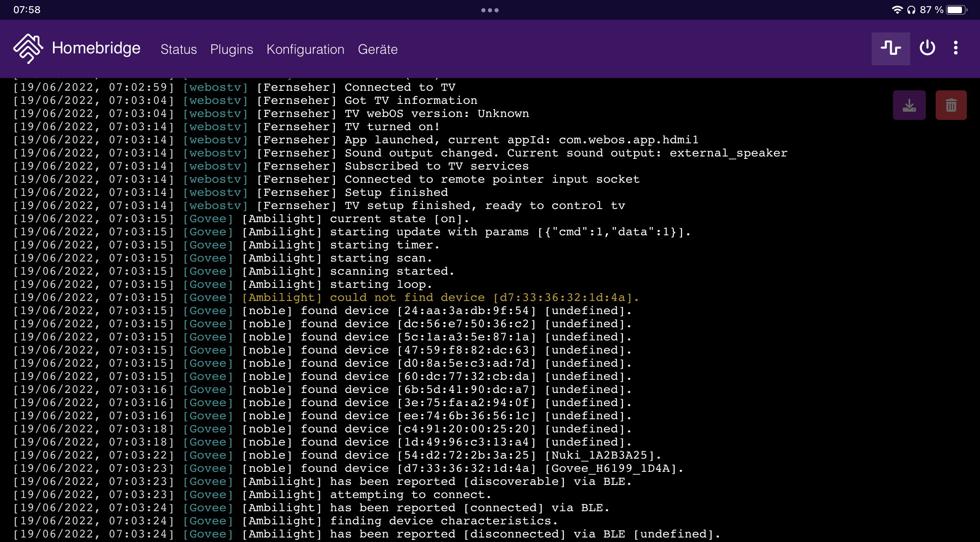980x542 pixels.
Task: Select line 'finding device characteristics.'
Action: click(x=286, y=521)
